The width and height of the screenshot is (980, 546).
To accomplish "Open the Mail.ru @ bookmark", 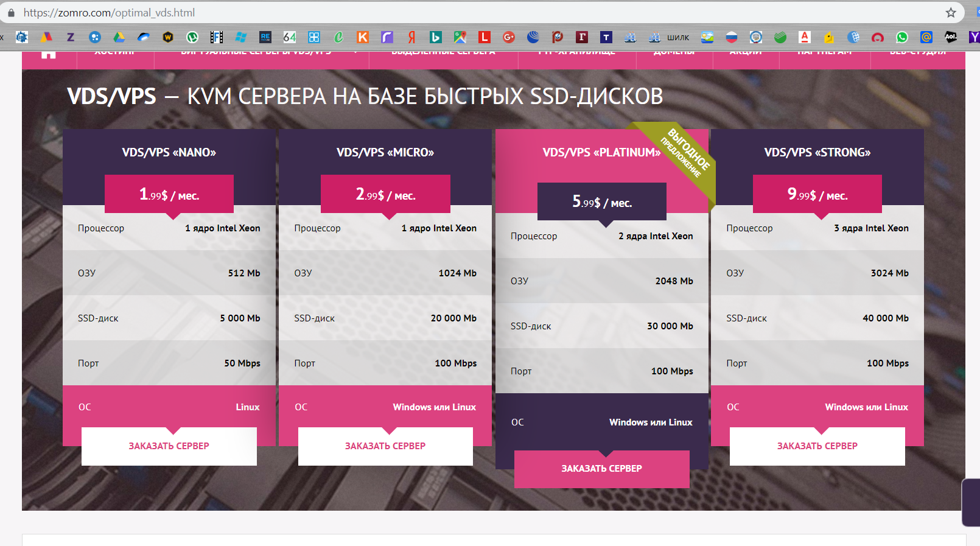I will click(x=926, y=37).
